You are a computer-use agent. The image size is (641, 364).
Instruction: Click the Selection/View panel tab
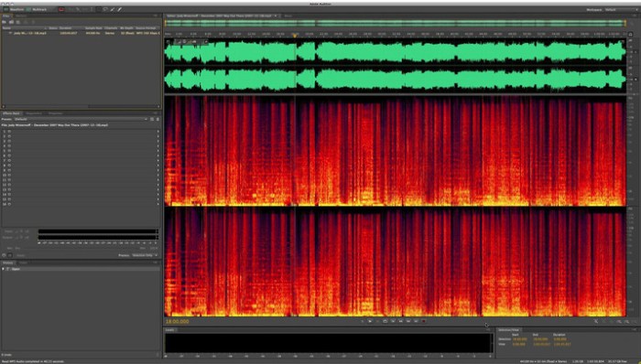coord(508,330)
